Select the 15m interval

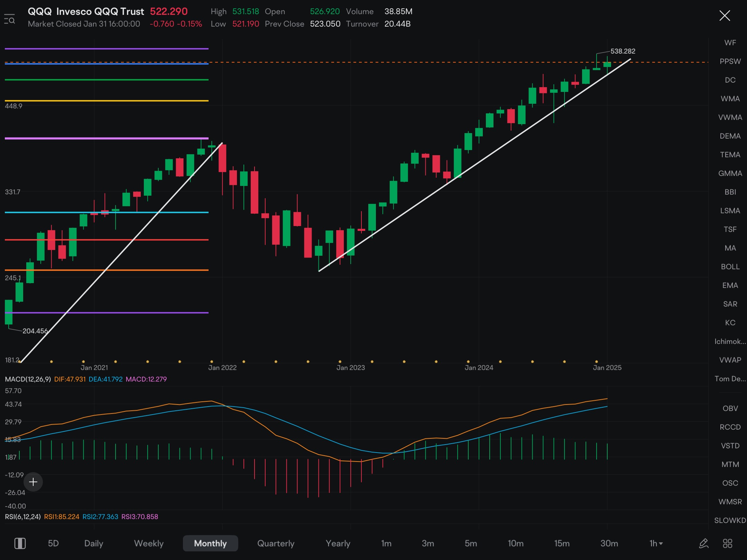click(562, 543)
